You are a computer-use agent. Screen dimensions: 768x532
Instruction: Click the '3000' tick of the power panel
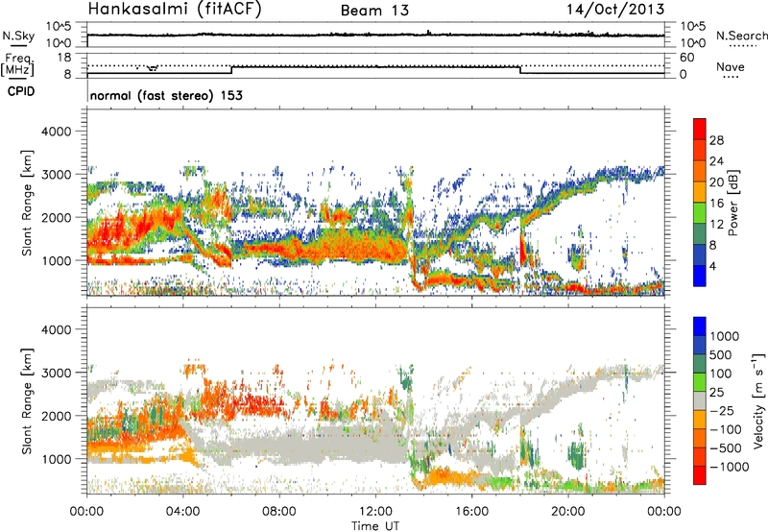(x=56, y=175)
